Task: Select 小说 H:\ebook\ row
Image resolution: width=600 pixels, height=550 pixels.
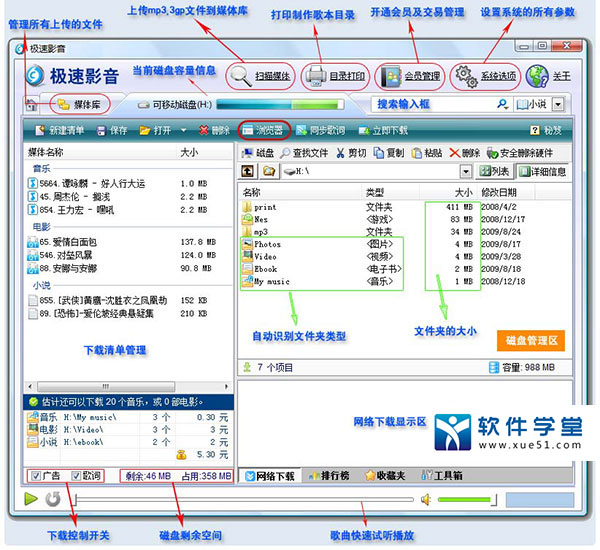Action: click(x=128, y=442)
